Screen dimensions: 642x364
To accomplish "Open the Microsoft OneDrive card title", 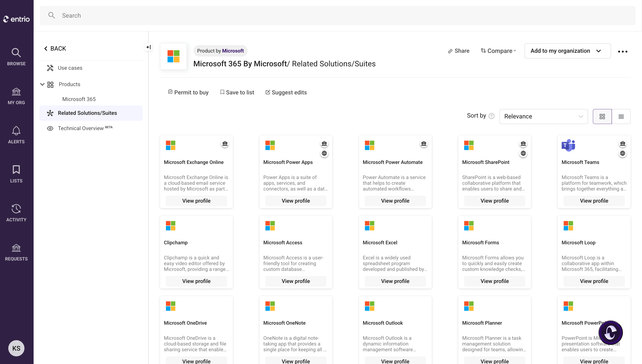I will [x=185, y=323].
